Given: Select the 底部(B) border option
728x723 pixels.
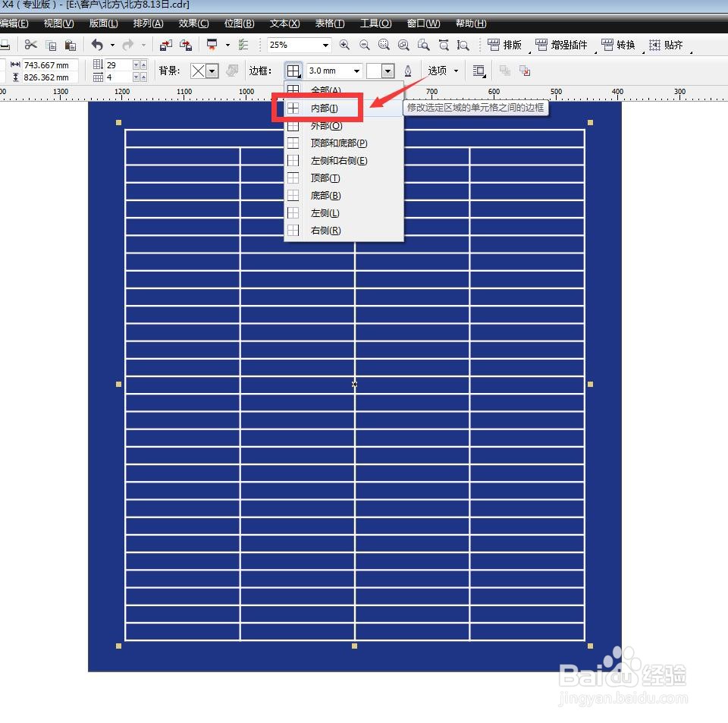Looking at the screenshot, I should [x=344, y=196].
